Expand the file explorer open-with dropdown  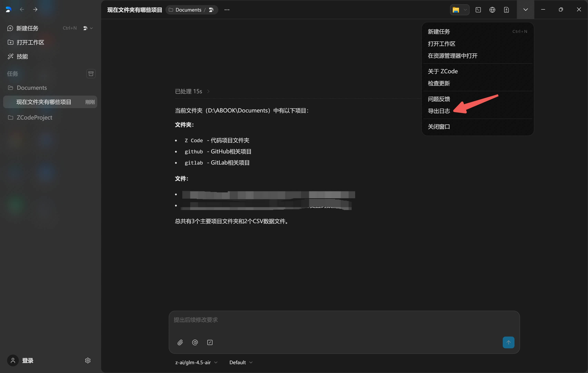(465, 10)
